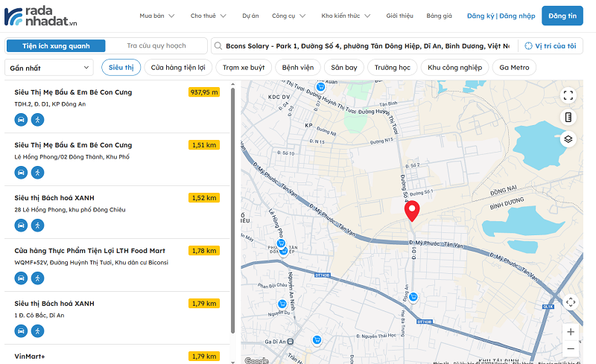596x364 pixels.
Task: Switch to Tiện ích xung quanh toggle
Action: coord(56,46)
